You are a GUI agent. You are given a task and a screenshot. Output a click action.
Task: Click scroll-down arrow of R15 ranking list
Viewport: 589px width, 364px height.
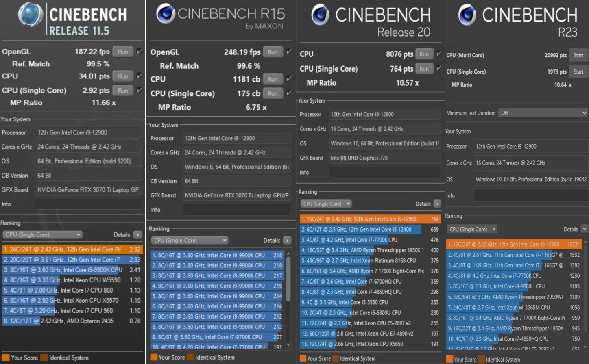coord(289,346)
